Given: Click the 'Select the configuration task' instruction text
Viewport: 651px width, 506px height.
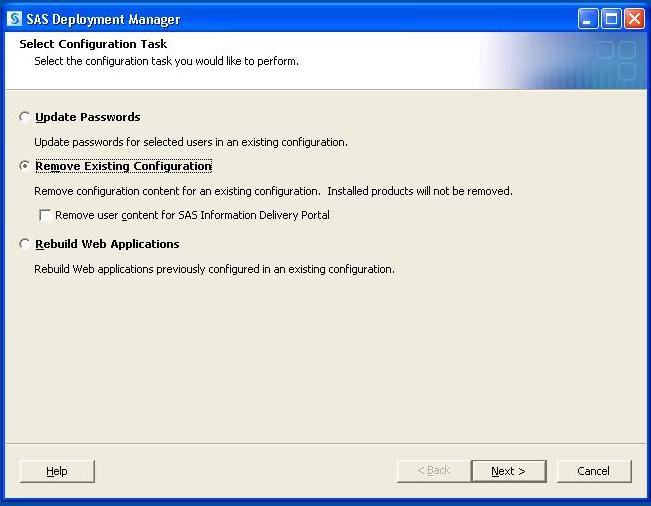Looking at the screenshot, I should [166, 61].
